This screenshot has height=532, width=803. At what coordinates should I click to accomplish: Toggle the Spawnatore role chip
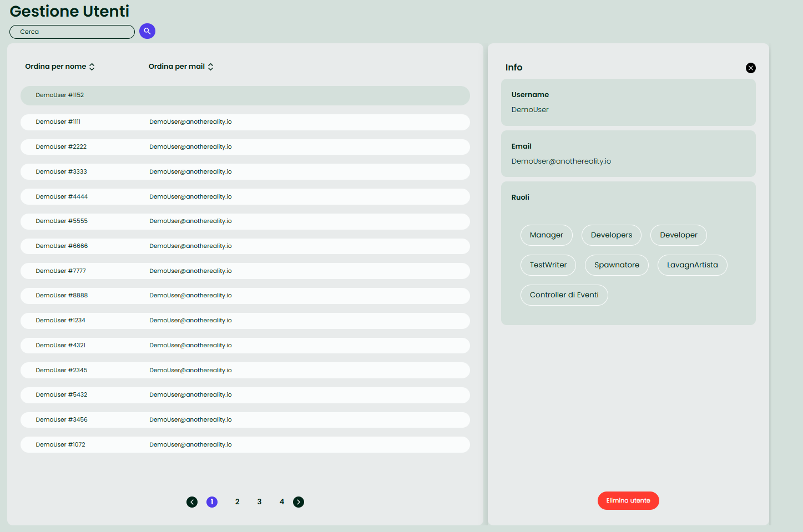[x=617, y=265]
